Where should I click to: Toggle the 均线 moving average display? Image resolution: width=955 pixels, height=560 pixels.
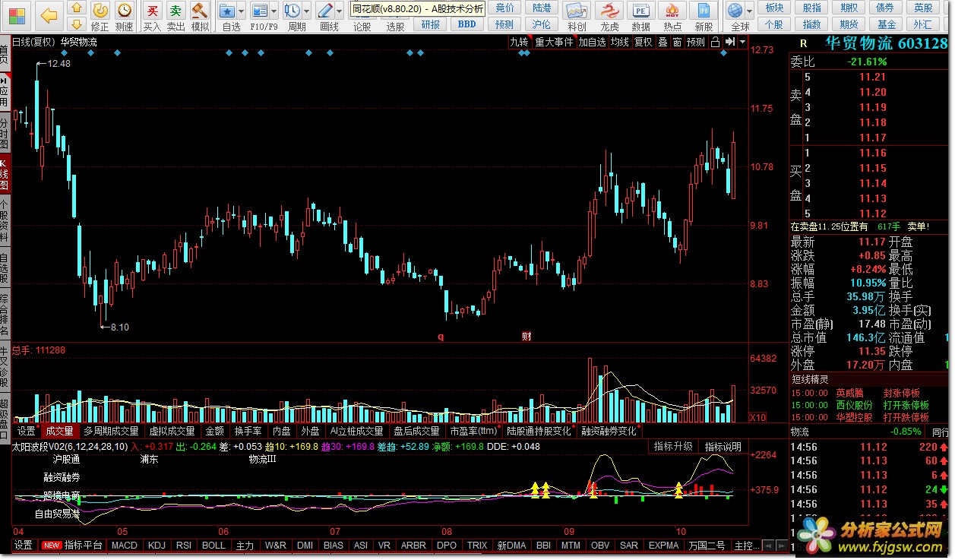(x=620, y=43)
